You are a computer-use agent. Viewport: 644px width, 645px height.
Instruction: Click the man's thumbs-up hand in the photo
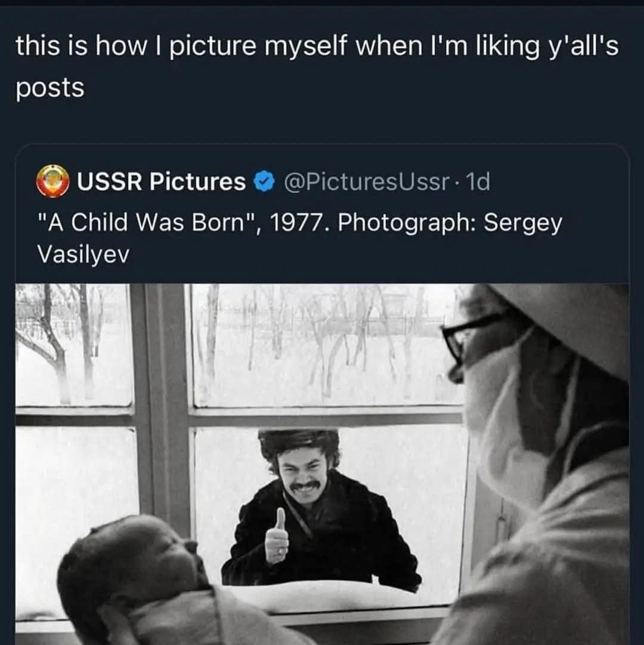coord(277,536)
